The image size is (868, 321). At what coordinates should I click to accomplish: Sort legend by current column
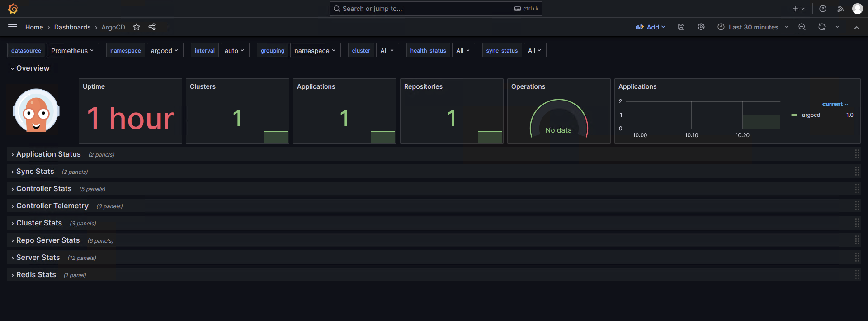tap(835, 104)
